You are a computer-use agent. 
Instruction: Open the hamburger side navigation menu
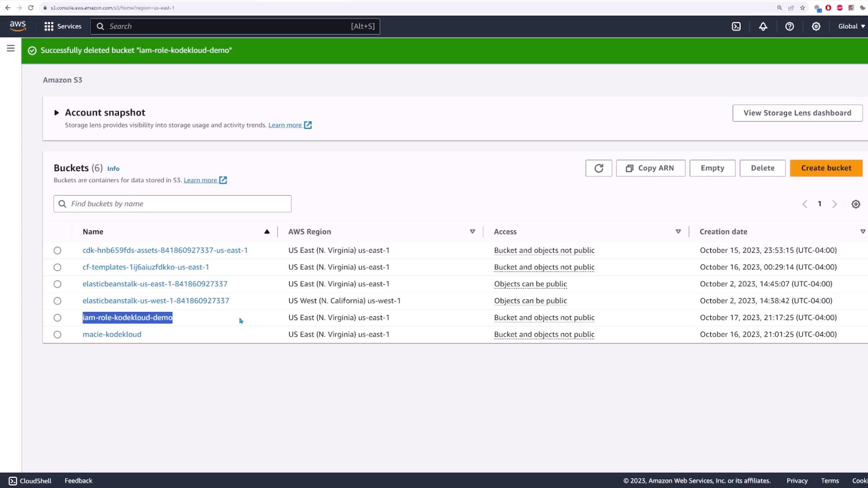pyautogui.click(x=11, y=48)
